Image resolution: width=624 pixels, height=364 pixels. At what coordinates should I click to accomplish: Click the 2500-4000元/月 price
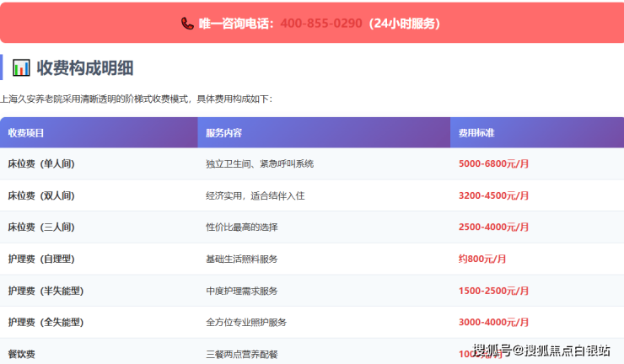493,227
